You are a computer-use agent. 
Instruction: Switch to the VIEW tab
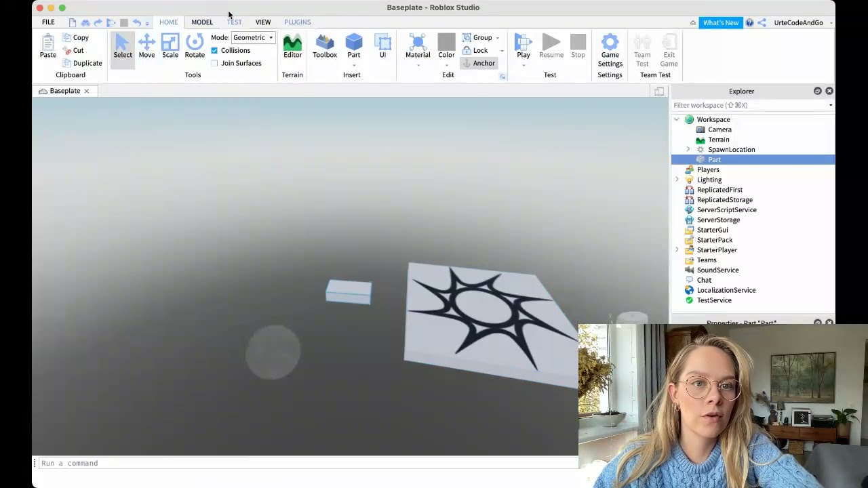tap(263, 22)
